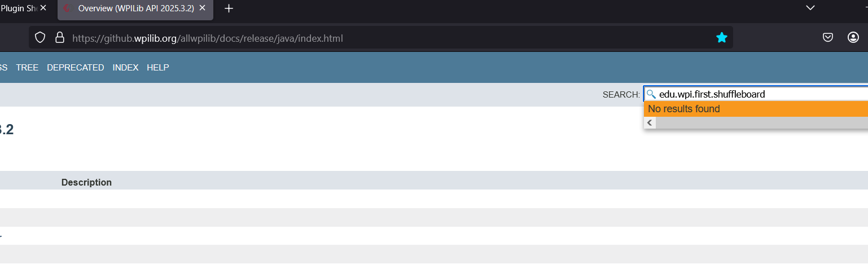The width and height of the screenshot is (868, 273).
Task: Click the magnifier icon in search box
Action: pyautogui.click(x=651, y=94)
